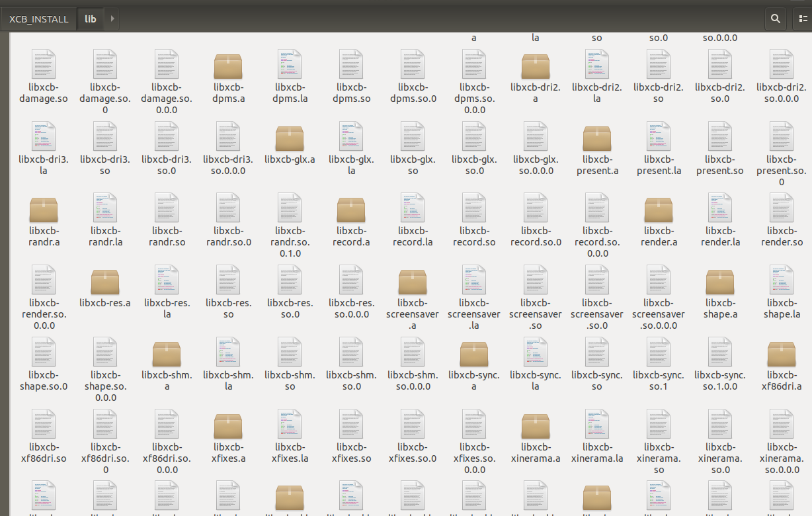Select the libxcb-dpms.a archive icon

tap(228, 65)
